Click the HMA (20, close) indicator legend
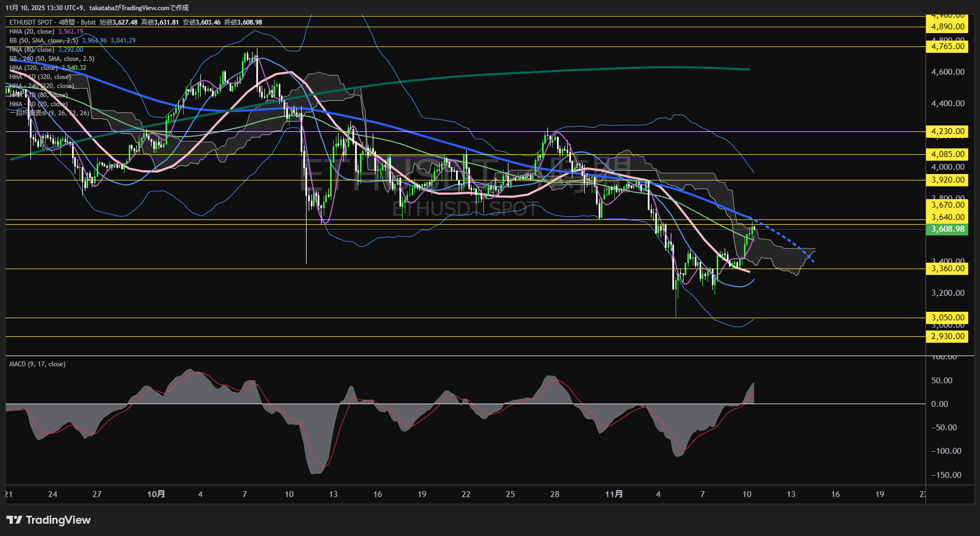The width and height of the screenshot is (980, 536). (x=32, y=31)
